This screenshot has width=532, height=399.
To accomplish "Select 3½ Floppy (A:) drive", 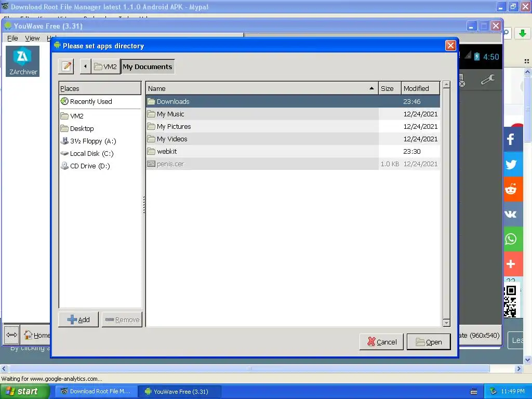I will 100,141.
